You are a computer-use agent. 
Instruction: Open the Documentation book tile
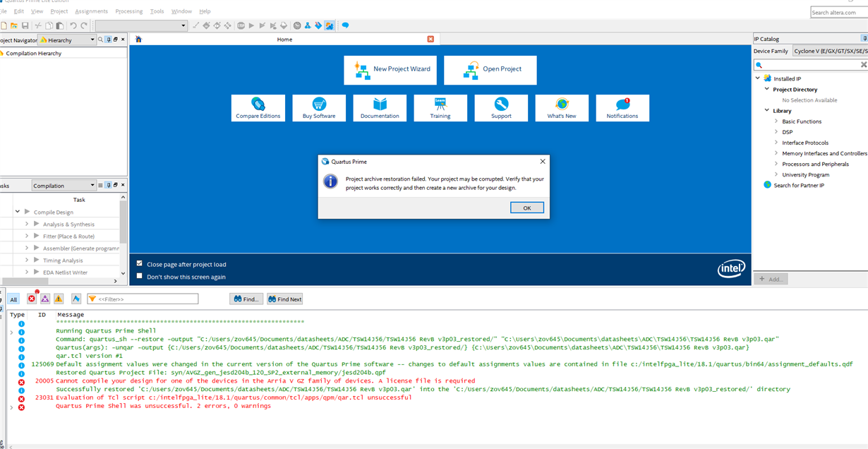click(380, 108)
